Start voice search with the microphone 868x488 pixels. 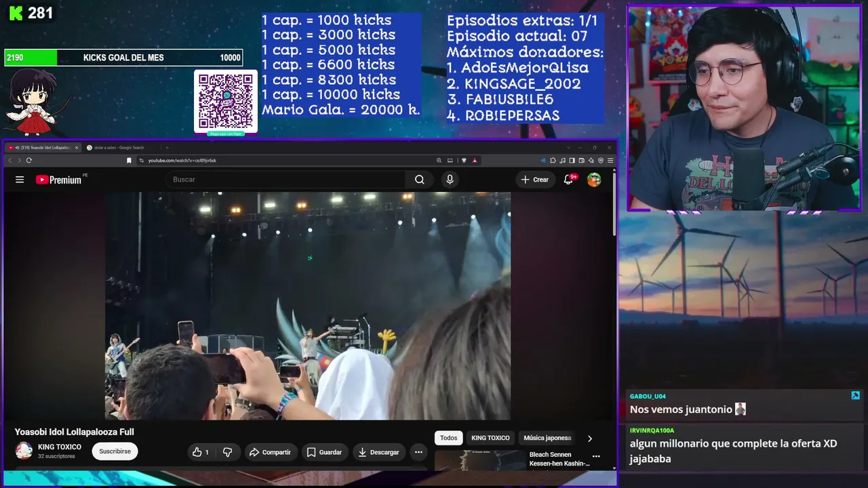[x=450, y=180]
